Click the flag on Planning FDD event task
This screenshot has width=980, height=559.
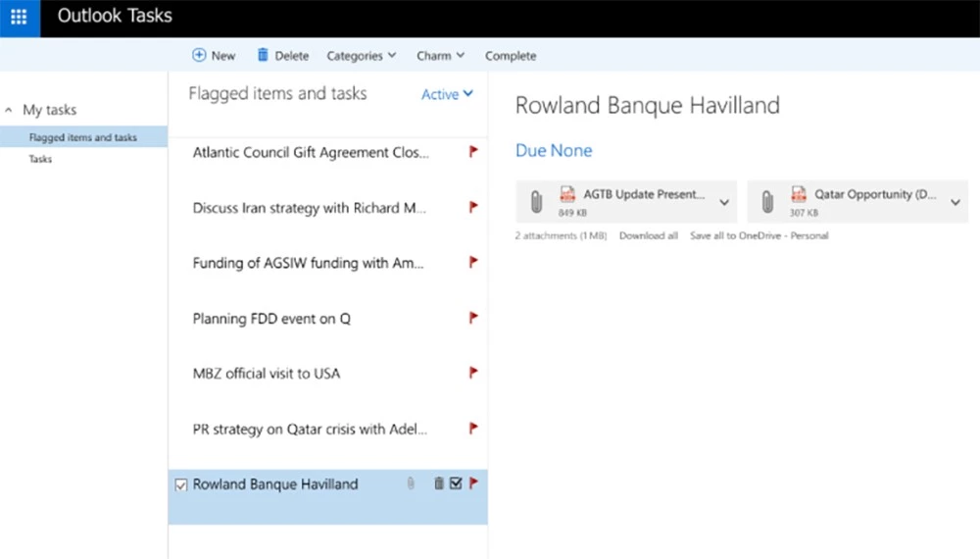473,318
